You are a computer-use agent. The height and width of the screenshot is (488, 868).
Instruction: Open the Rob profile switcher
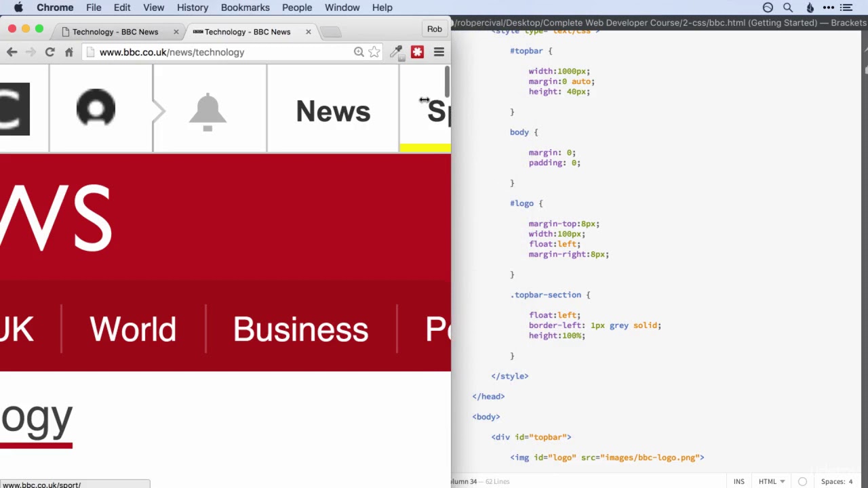coord(434,29)
